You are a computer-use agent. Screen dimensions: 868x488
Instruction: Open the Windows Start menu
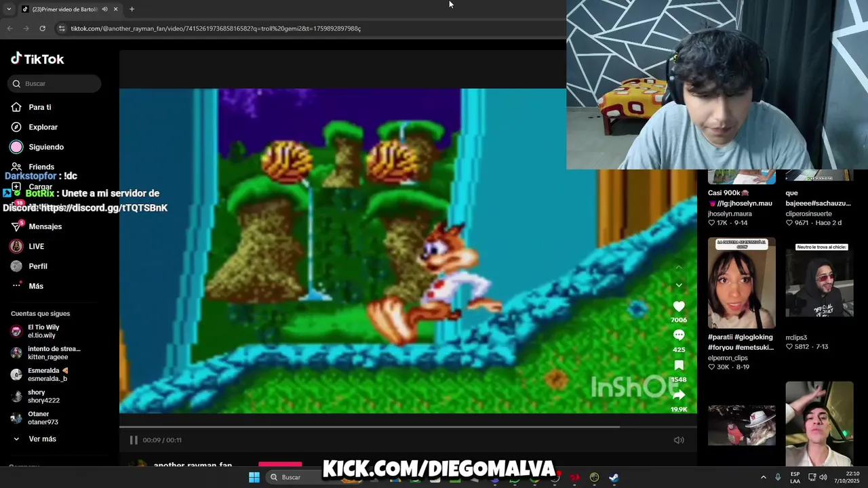click(254, 477)
